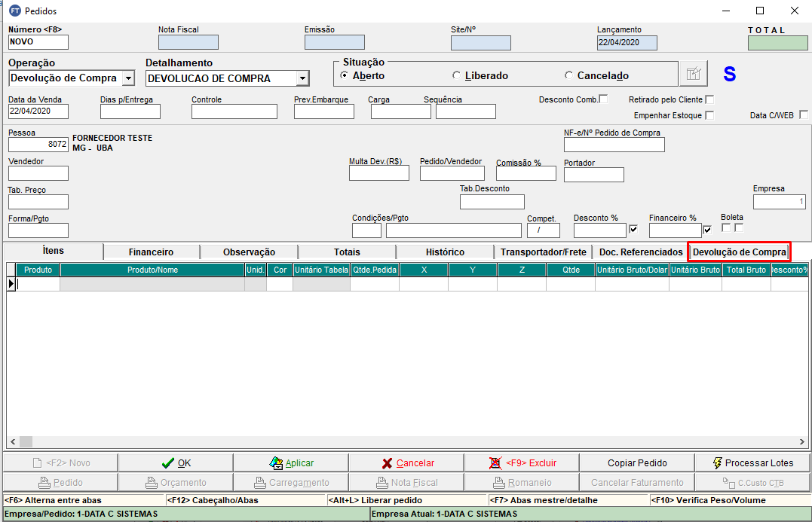Click the Controle field
The height and width of the screenshot is (522, 812).
(234, 111)
